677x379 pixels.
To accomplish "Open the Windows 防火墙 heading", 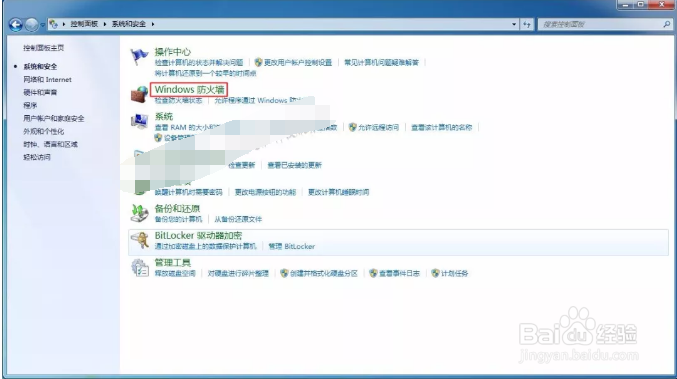I will click(189, 89).
